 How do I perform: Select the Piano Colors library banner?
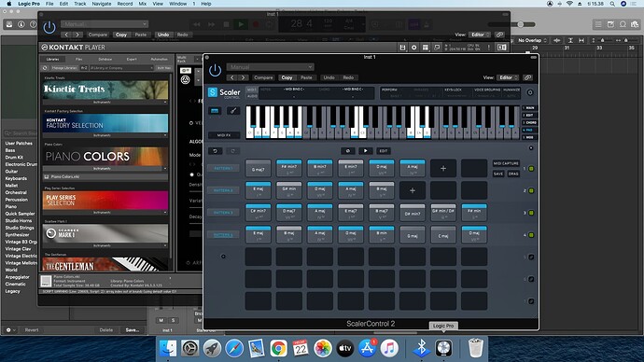click(x=105, y=156)
